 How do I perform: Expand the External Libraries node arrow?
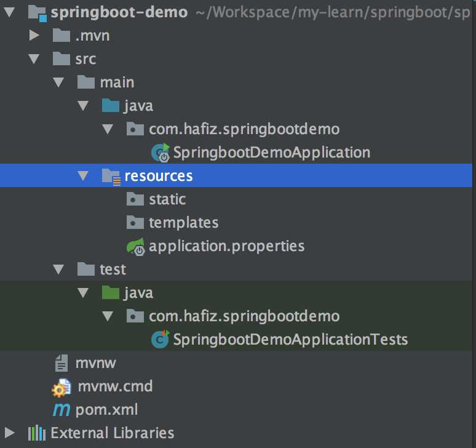click(x=9, y=433)
